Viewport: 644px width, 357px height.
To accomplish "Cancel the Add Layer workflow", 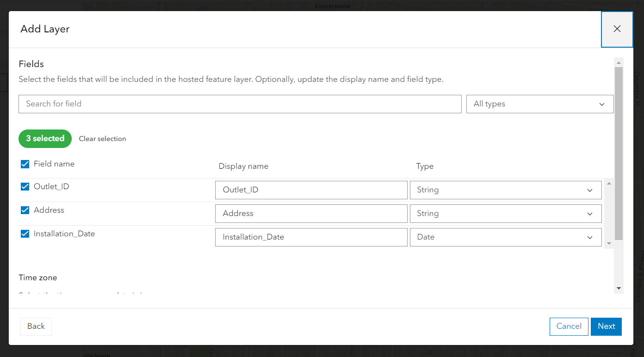I will [x=569, y=326].
